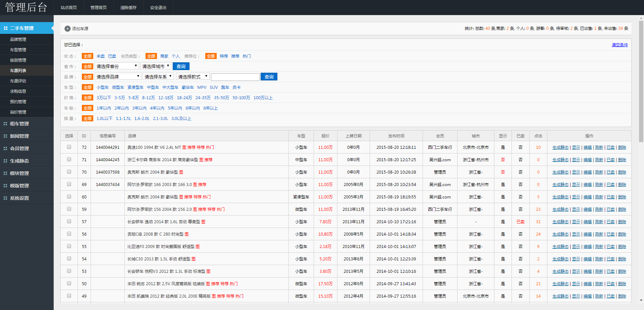Click the grid icon next to 二手车管理
The height and width of the screenshot is (310, 644).
(x=5, y=28)
